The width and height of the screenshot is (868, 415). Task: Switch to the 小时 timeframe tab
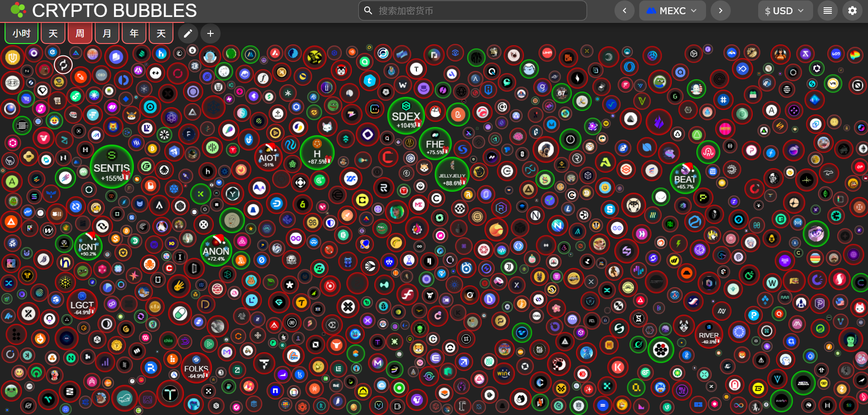(22, 33)
